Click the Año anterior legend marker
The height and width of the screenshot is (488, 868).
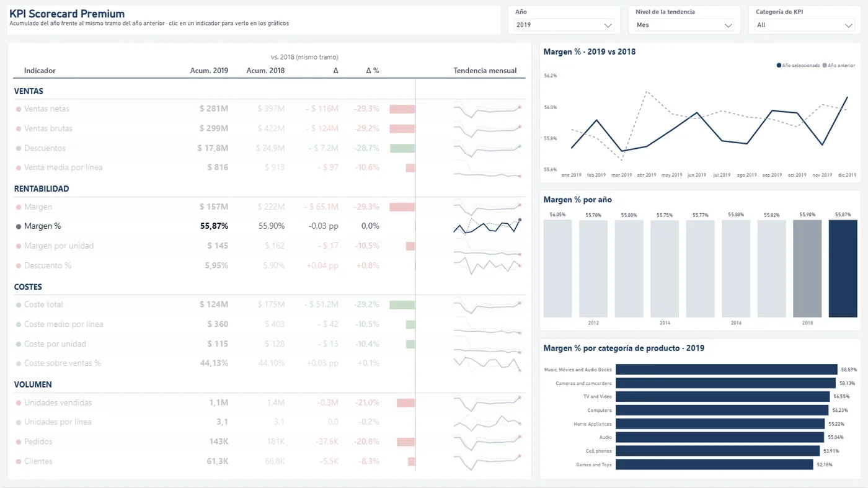click(825, 65)
